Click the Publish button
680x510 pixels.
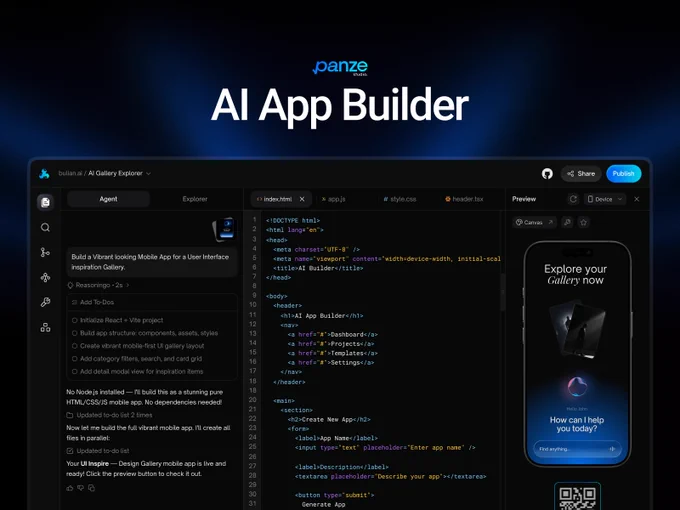pos(624,173)
